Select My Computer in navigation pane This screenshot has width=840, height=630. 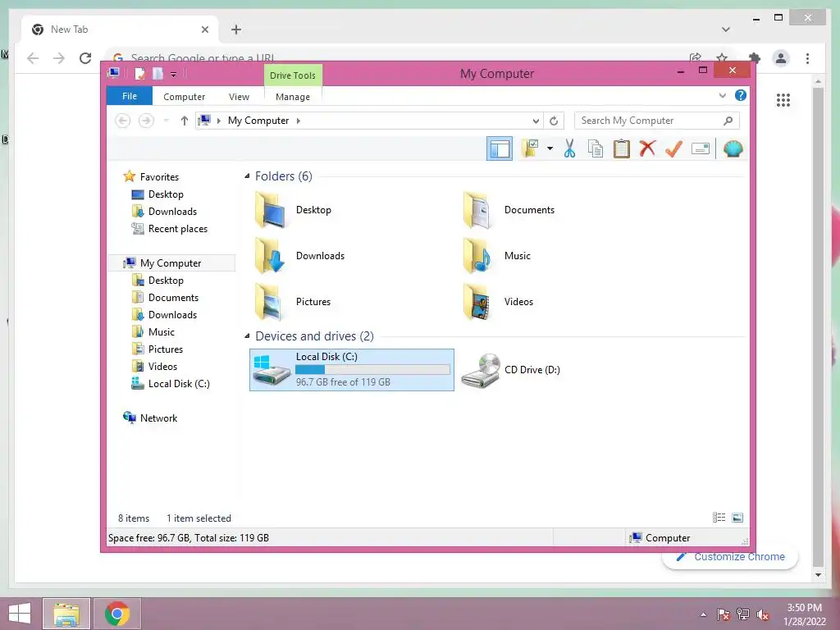(171, 263)
